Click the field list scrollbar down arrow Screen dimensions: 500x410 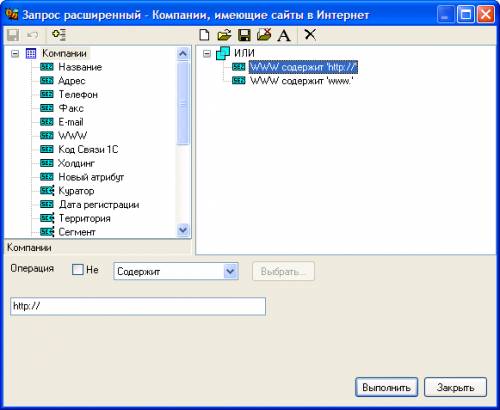(x=183, y=230)
